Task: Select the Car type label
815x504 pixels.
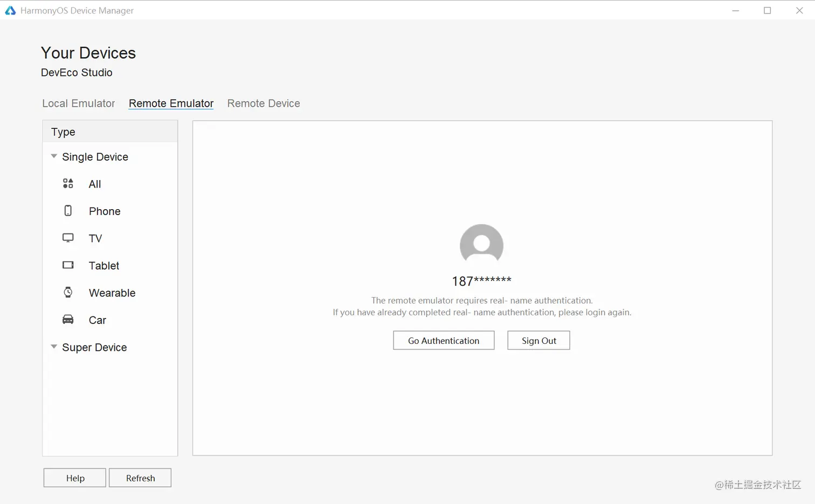Action: coord(98,320)
